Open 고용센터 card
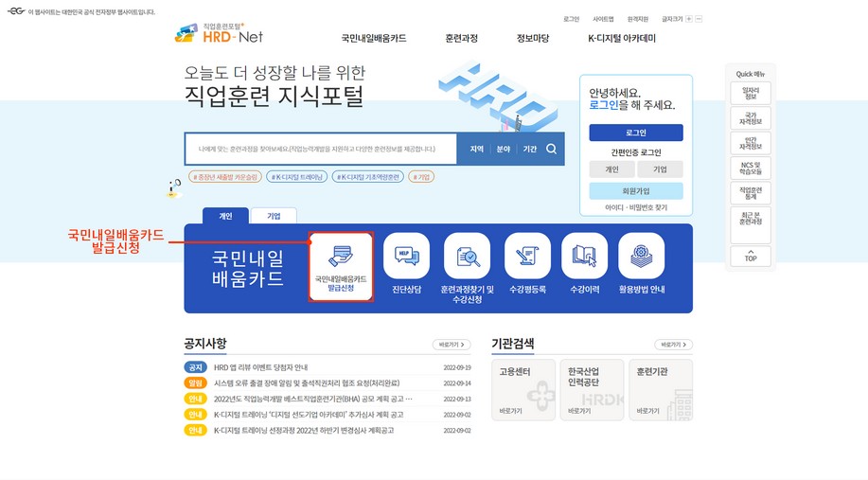Viewport: 868px width, 480px height. [523, 390]
